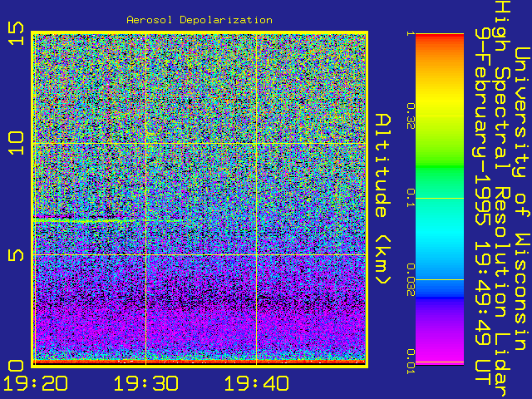Click the color scale top label 1
Image resolution: width=532 pixels, height=399 pixels.
(411, 33)
